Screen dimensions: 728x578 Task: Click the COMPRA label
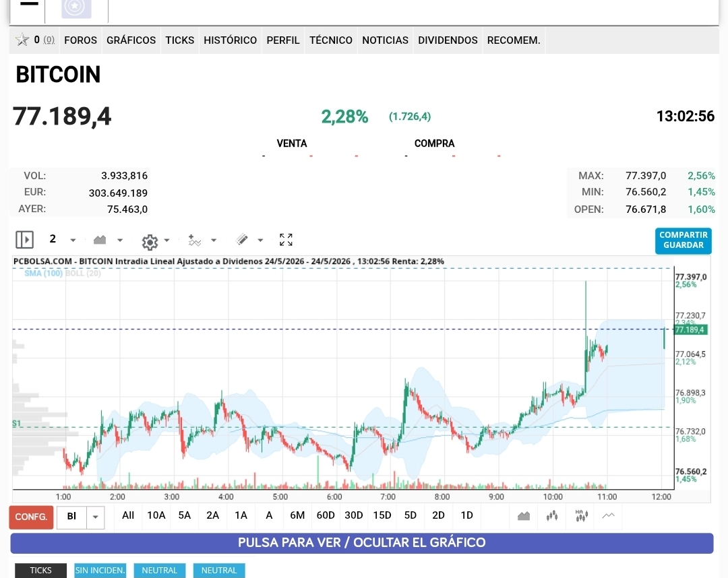tap(434, 143)
